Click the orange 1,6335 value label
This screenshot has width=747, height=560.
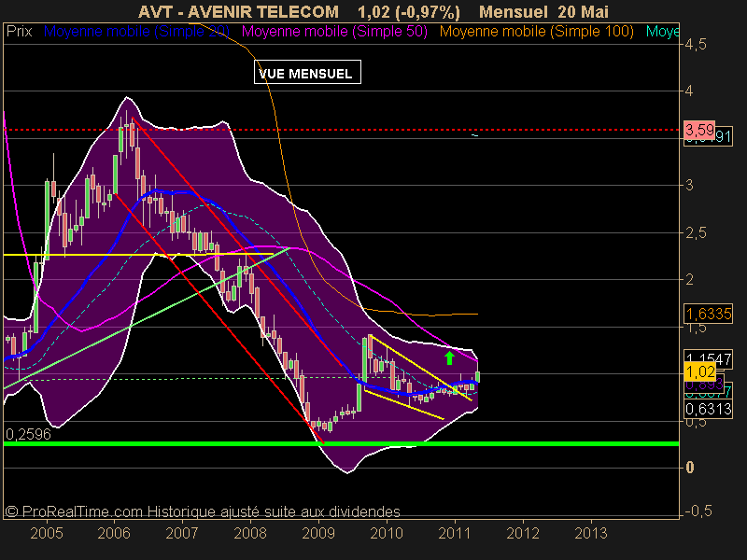pos(708,314)
